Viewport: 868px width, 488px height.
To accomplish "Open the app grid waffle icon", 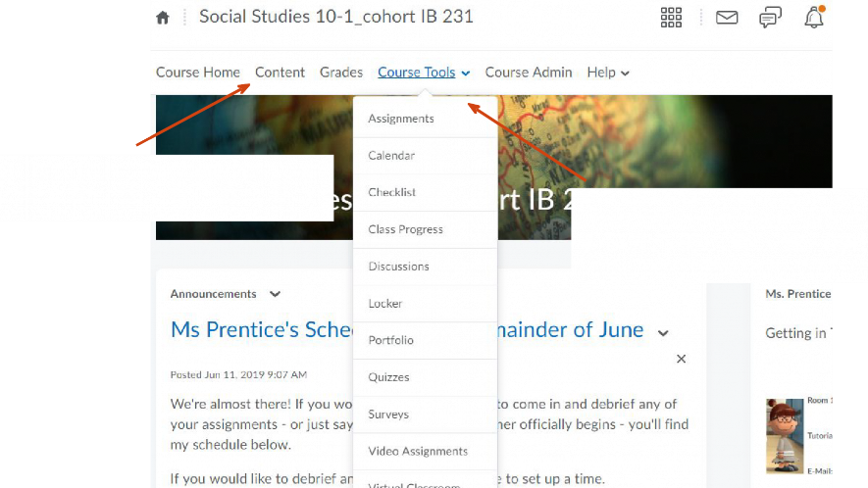I will pos(671,18).
